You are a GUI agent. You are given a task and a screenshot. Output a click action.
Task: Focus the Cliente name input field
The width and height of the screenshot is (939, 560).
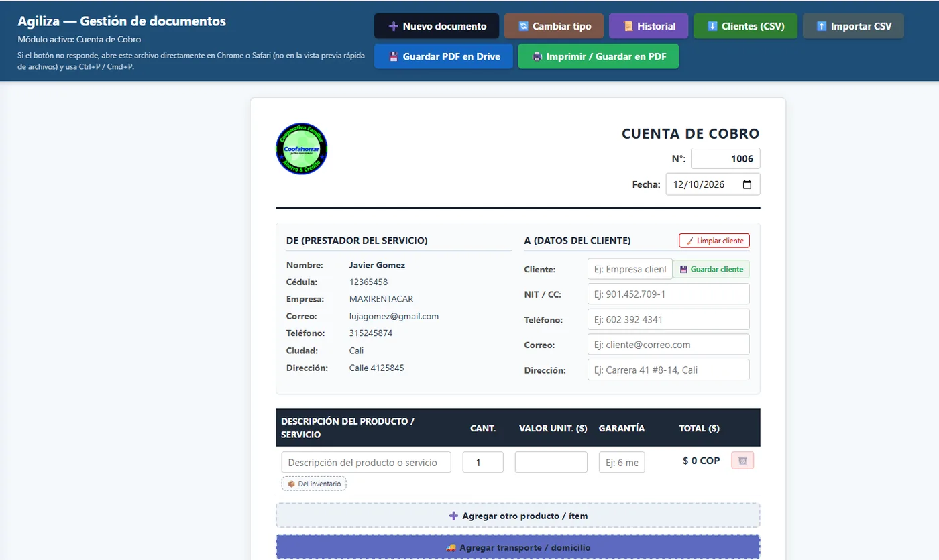(x=630, y=269)
